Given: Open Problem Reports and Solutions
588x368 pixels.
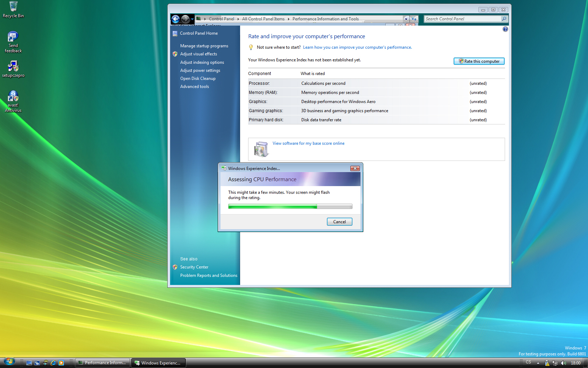Looking at the screenshot, I should click(x=209, y=275).
